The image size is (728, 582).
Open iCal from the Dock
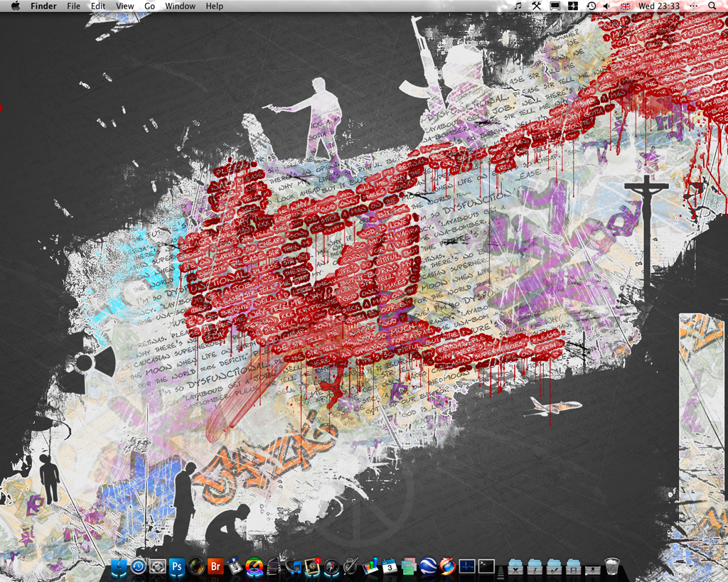[389, 568]
